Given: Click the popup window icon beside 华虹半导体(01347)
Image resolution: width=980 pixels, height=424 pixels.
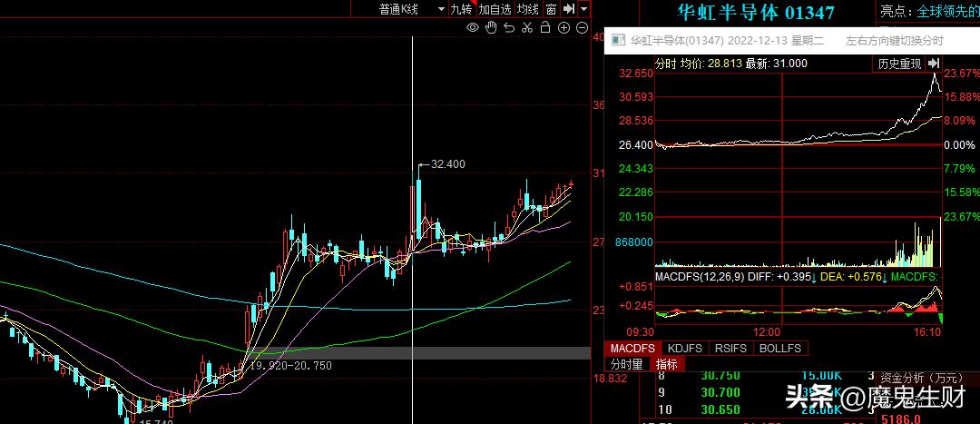Looking at the screenshot, I should pyautogui.click(x=618, y=41).
